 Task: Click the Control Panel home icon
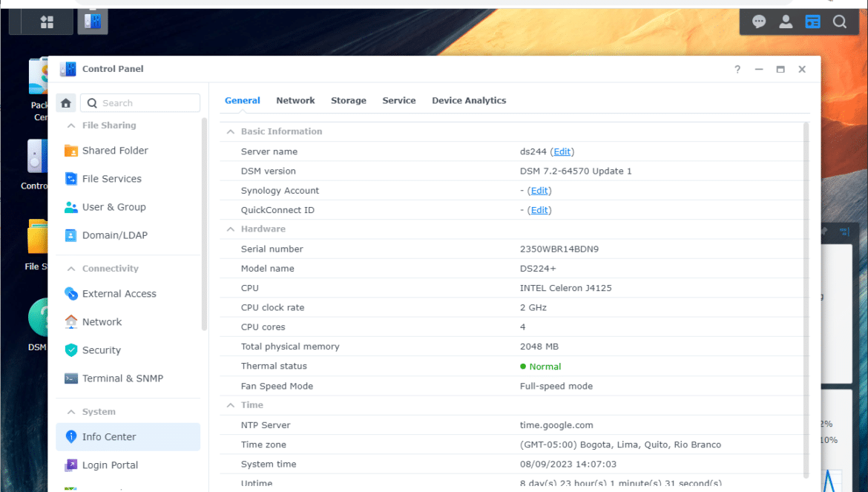(66, 103)
